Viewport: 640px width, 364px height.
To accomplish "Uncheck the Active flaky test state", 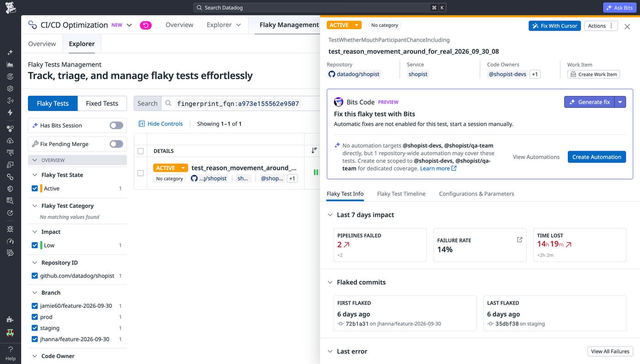I will 35,188.
